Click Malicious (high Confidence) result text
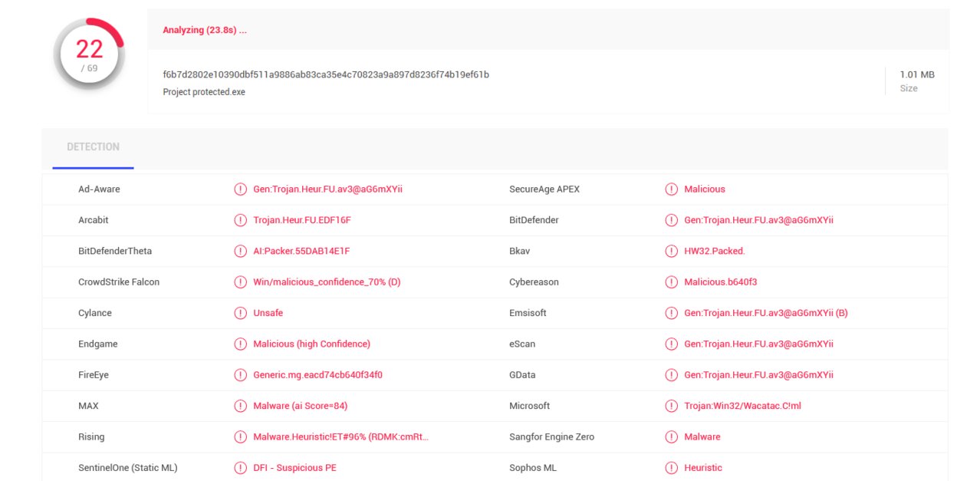This screenshot has height=481, width=980. click(312, 344)
